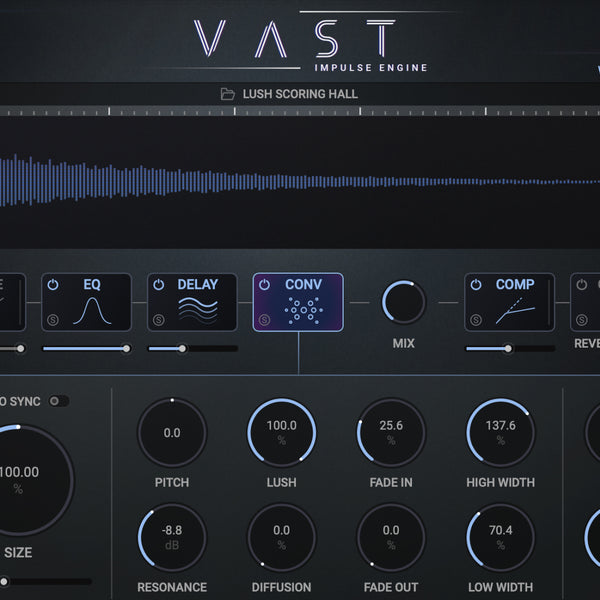Open the LUSH SCORING HALL preset name
Image resolution: width=600 pixels, height=600 pixels.
(300, 94)
